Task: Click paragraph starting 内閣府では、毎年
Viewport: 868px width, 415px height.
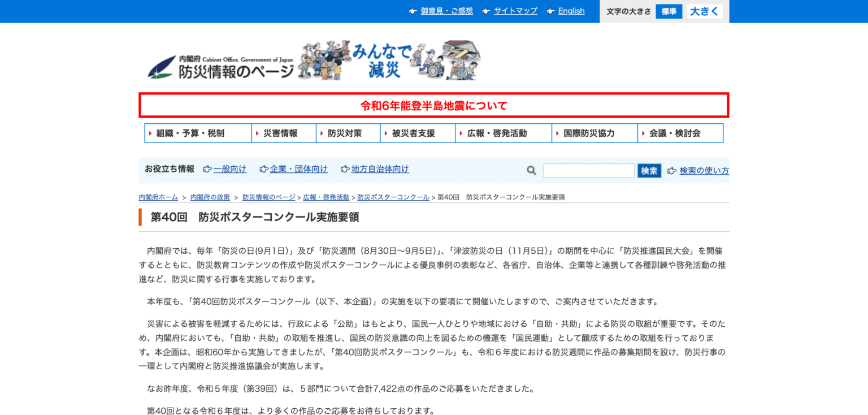Action: [x=433, y=265]
